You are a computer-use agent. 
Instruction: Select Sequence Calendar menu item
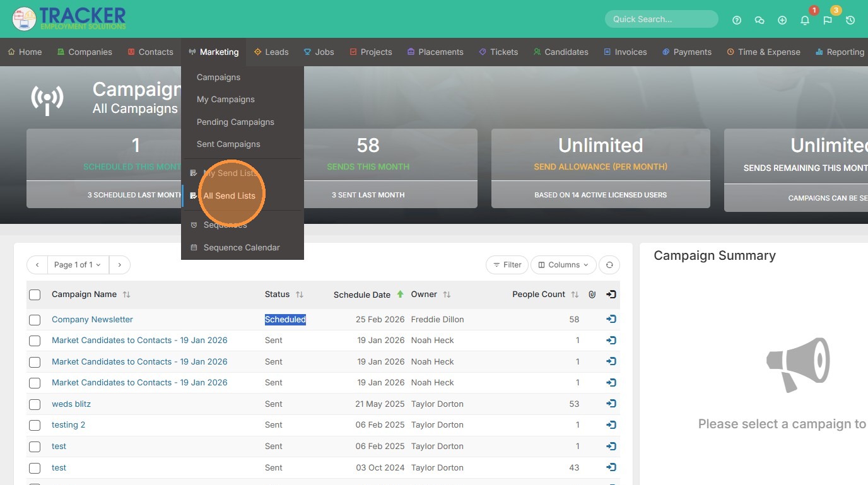tap(241, 247)
